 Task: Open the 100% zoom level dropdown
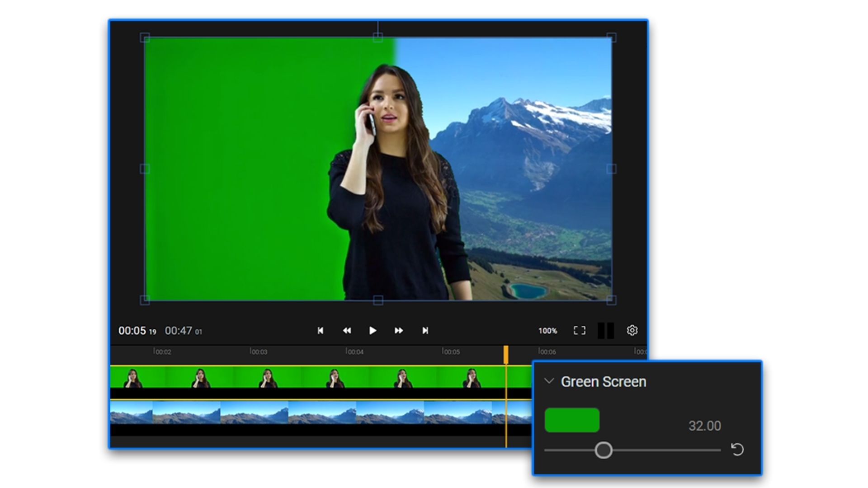[547, 331]
